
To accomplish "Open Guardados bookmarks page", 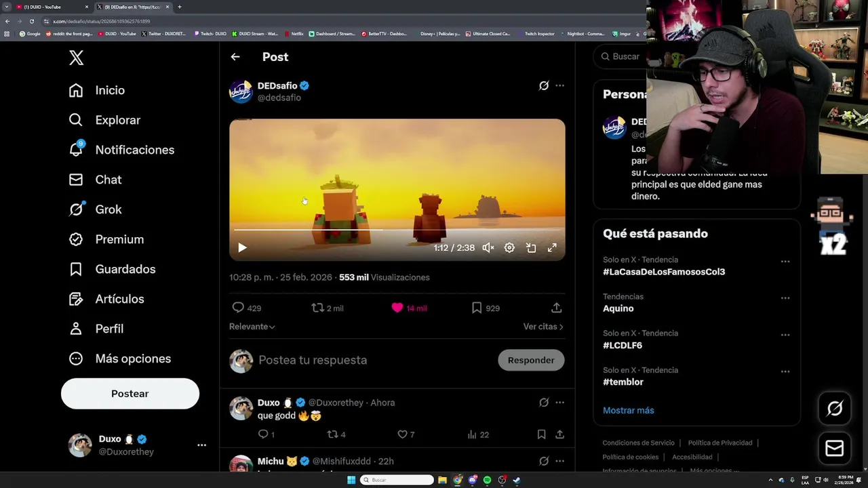I will point(112,269).
